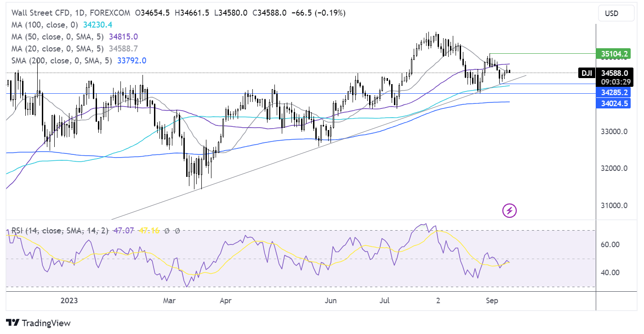This screenshot has width=644, height=334.
Task: Click the 34588.7 value in MA 20 legend
Action: point(123,49)
